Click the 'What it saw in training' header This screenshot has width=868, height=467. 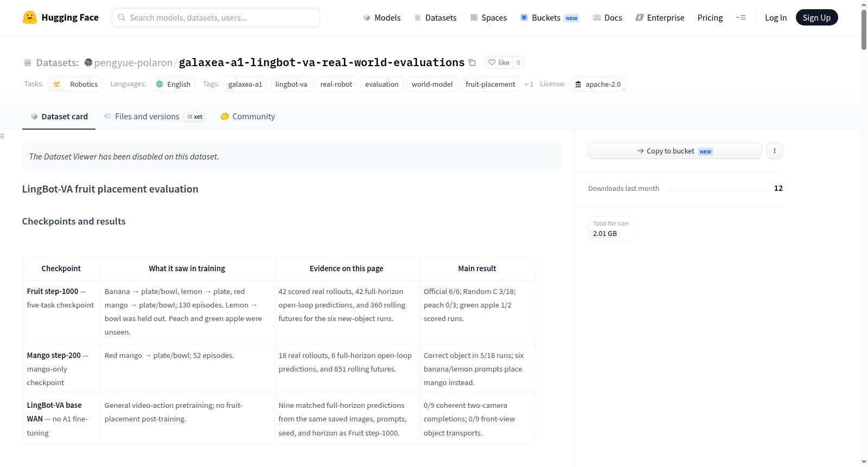pos(187,268)
